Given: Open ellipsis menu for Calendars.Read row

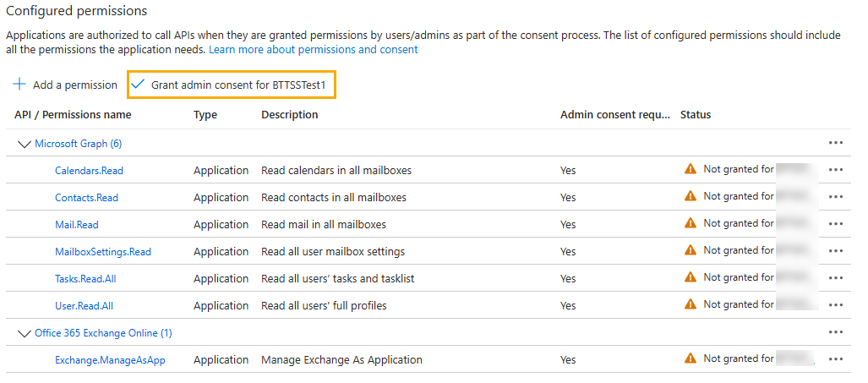Looking at the screenshot, I should [x=835, y=170].
